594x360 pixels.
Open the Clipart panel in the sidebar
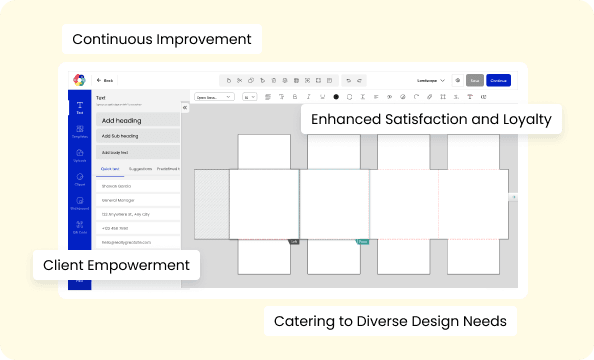click(x=80, y=179)
